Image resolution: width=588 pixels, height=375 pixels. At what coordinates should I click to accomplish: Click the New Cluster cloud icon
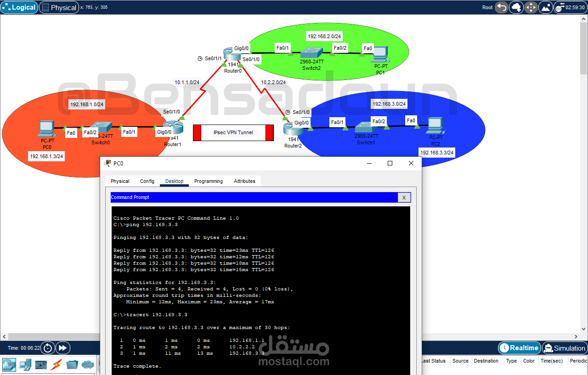(516, 7)
